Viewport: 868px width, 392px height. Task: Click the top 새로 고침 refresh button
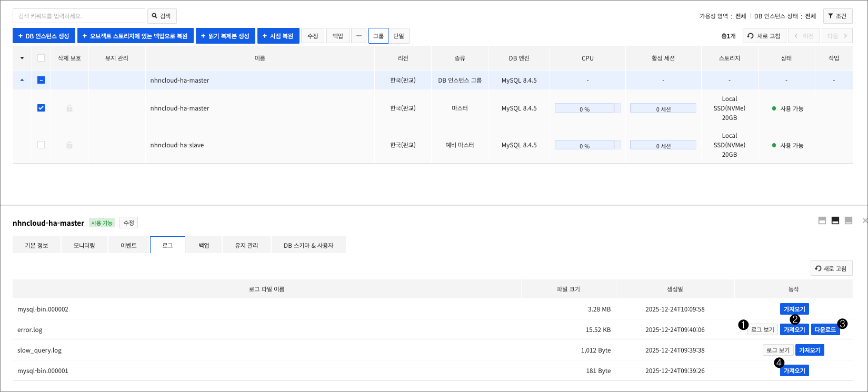point(764,36)
